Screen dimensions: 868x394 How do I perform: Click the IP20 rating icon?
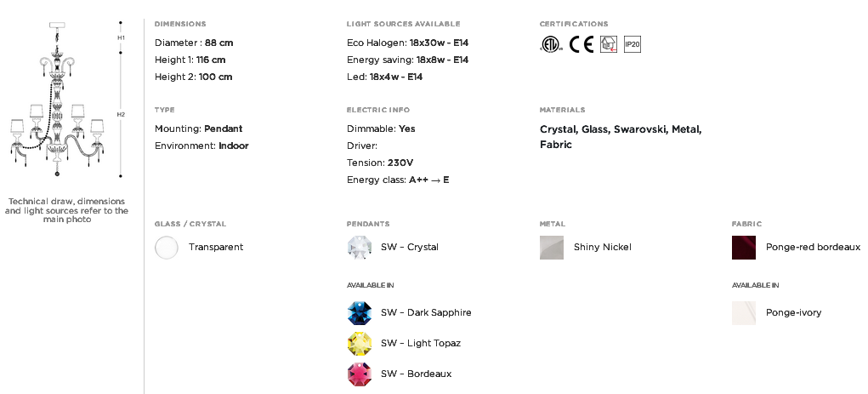click(633, 44)
